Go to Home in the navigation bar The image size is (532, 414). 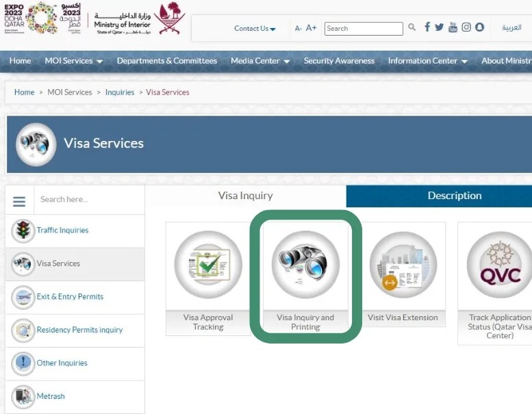click(21, 61)
